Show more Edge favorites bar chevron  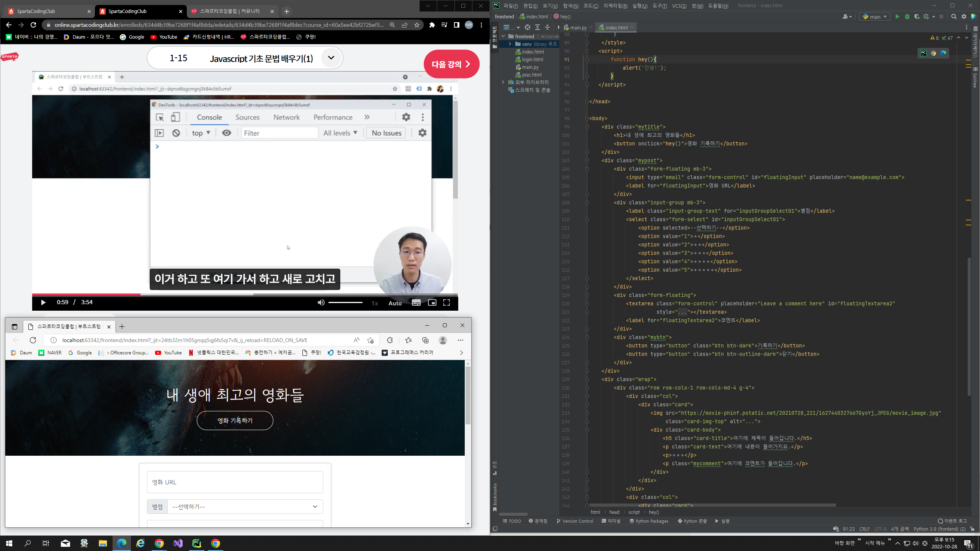(x=461, y=353)
